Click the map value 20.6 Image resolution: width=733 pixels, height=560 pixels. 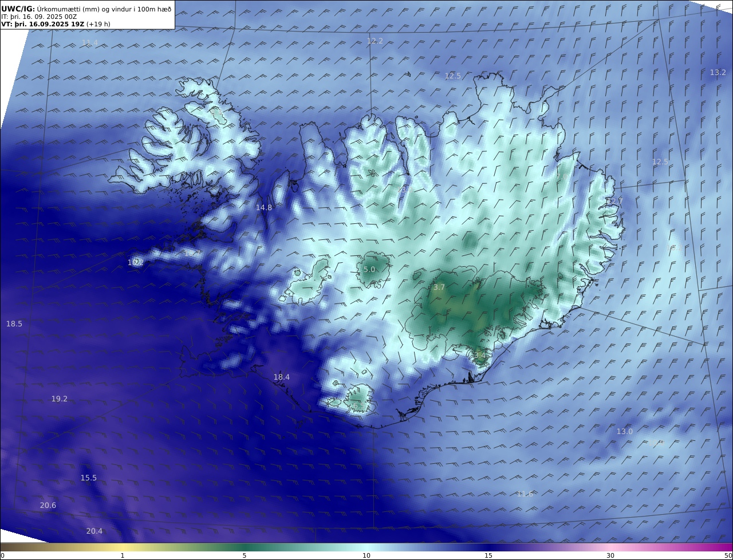[48, 506]
